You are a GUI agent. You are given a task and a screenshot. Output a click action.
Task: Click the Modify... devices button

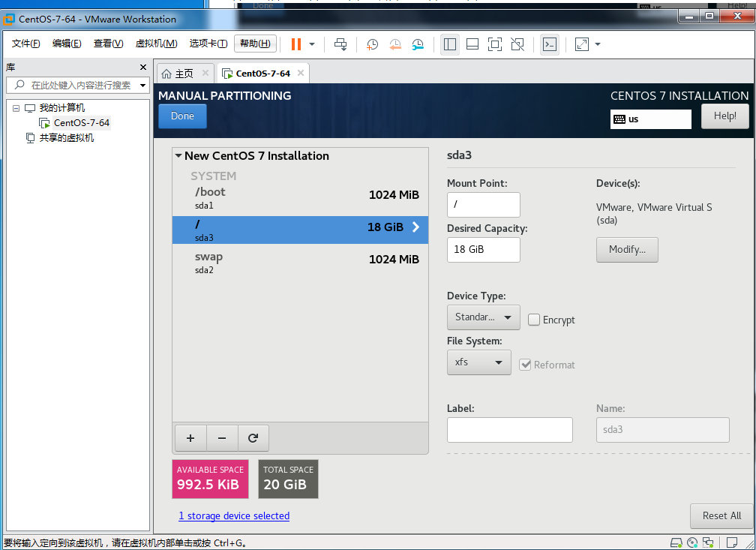(x=627, y=249)
